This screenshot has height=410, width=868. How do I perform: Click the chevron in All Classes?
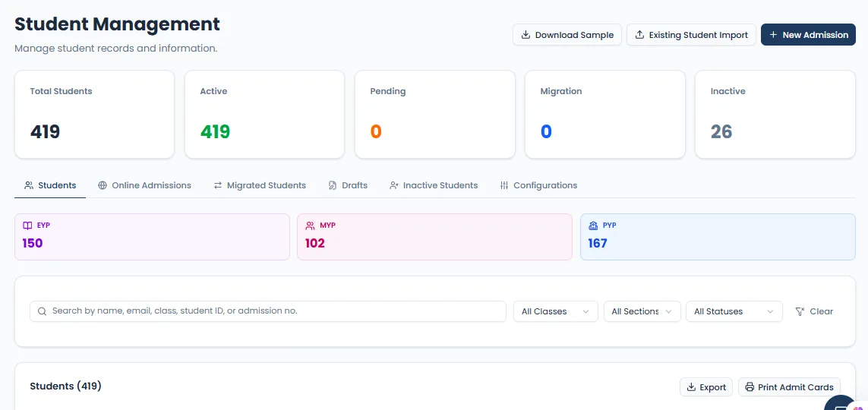pyautogui.click(x=586, y=311)
